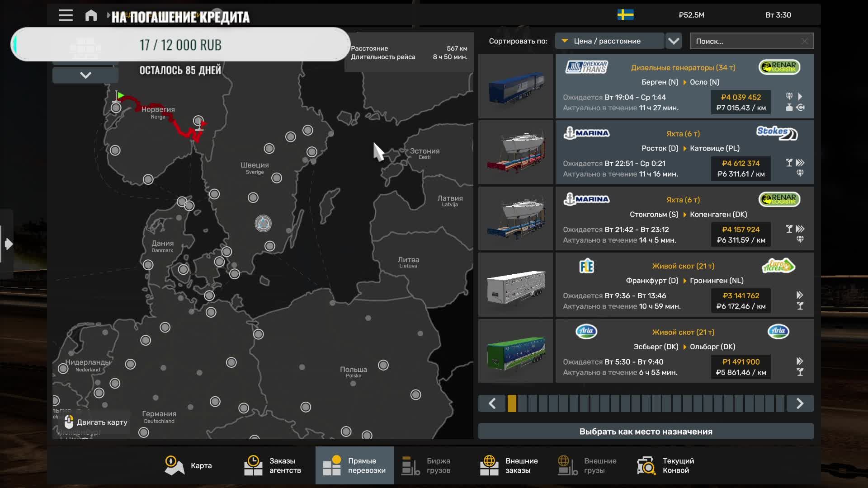Expand left side panel arrow
Viewport: 868px width, 488px height.
click(x=8, y=244)
